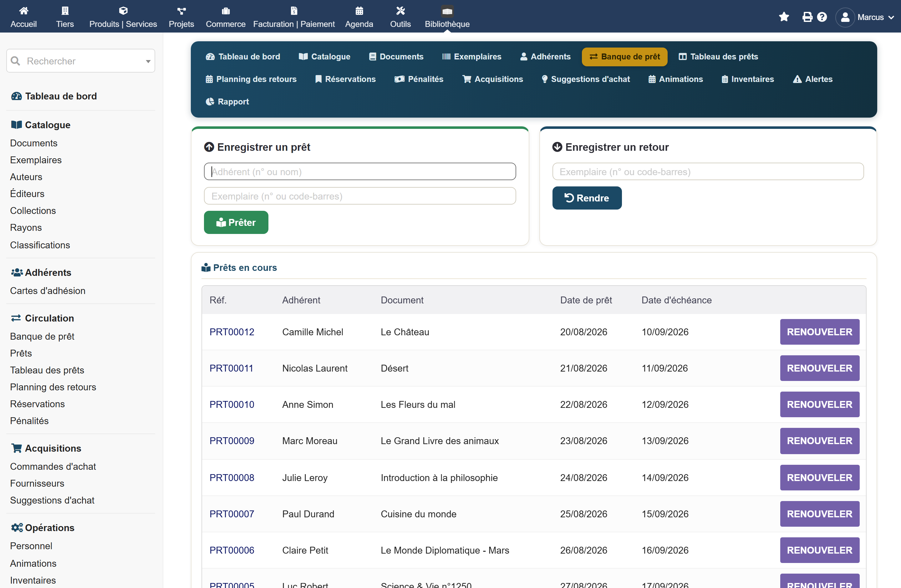
Task: Renew loan PRT00012 with RENOUVELER
Action: point(819,332)
